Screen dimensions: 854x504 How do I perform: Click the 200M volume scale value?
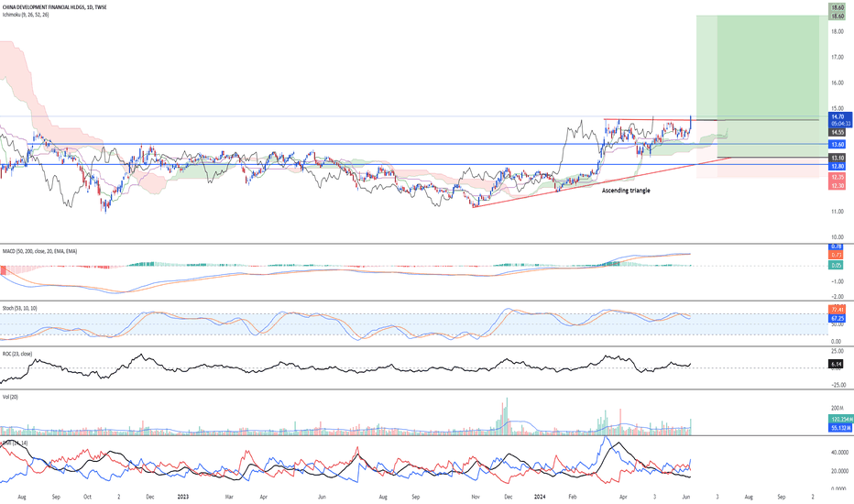pos(838,408)
